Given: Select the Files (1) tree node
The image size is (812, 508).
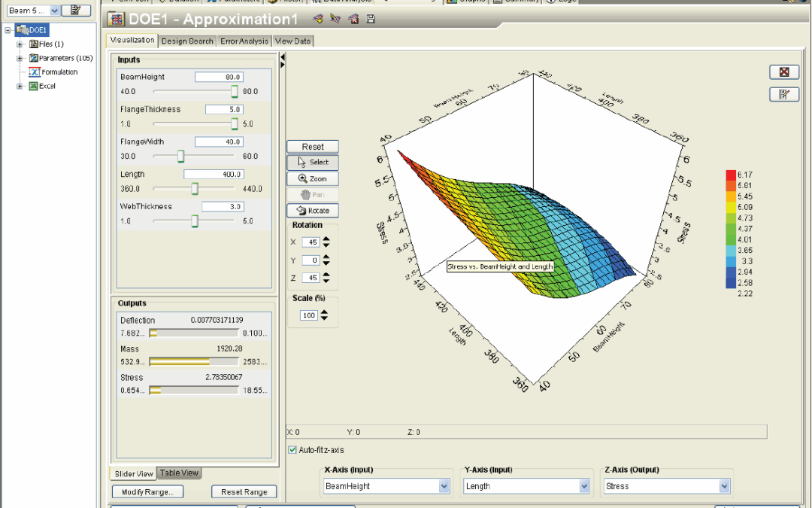Looking at the screenshot, I should coord(47,44).
